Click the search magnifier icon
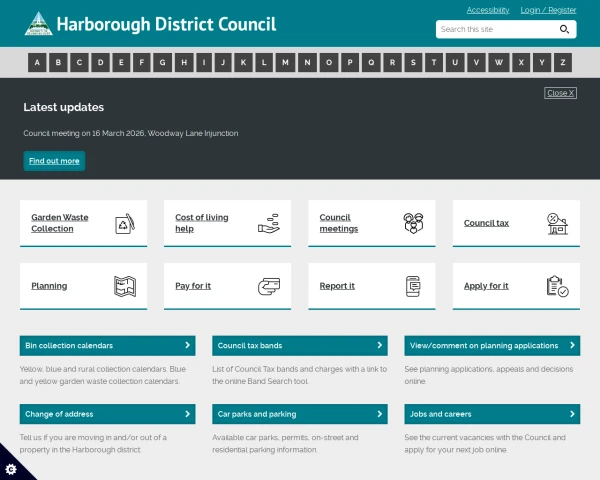The width and height of the screenshot is (600, 480). tap(564, 29)
